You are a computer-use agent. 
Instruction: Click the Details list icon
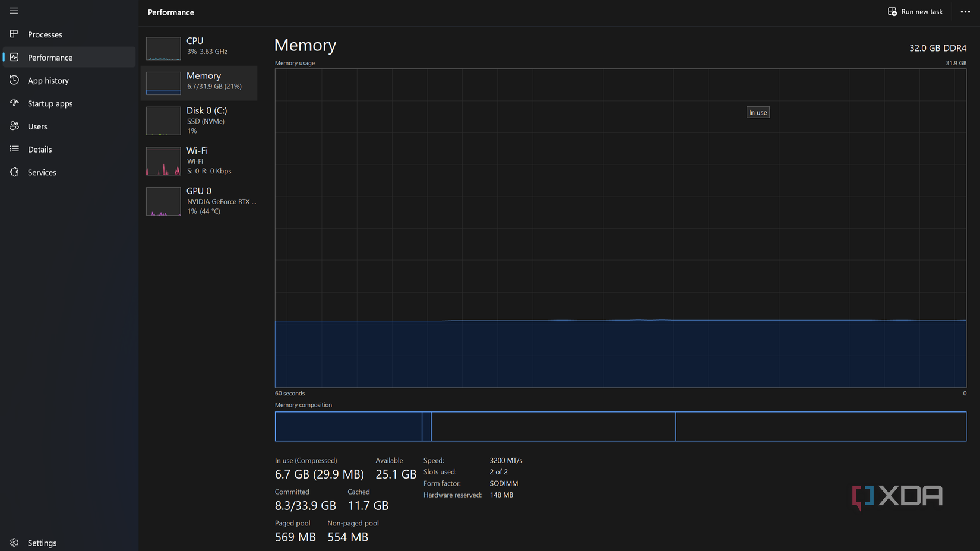click(14, 149)
